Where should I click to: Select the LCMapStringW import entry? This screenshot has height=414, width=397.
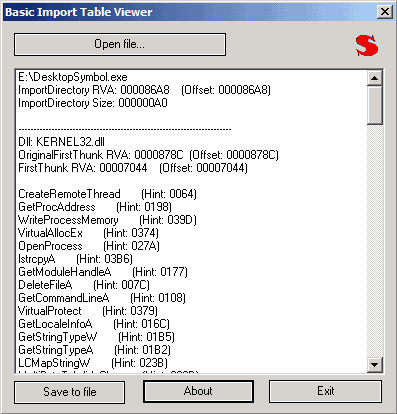93,363
